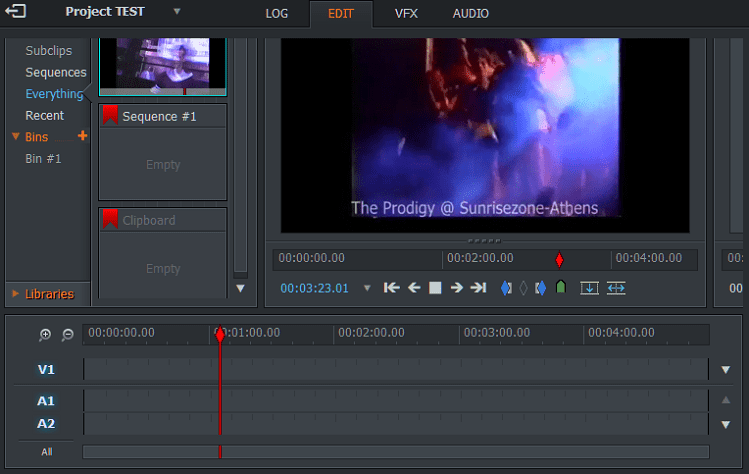Switch to the VFX tab
This screenshot has height=474, width=749.
point(406,13)
